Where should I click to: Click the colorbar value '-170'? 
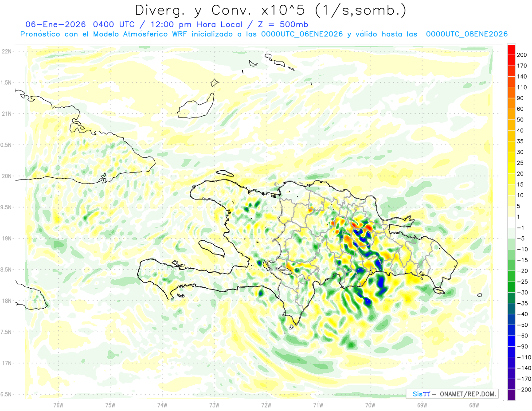pos(524,379)
